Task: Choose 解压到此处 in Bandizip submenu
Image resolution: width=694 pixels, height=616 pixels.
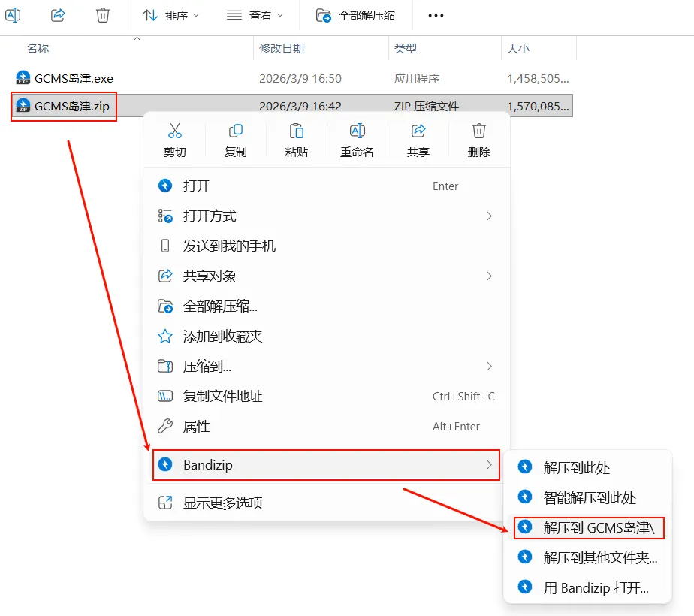Action: pos(588,467)
